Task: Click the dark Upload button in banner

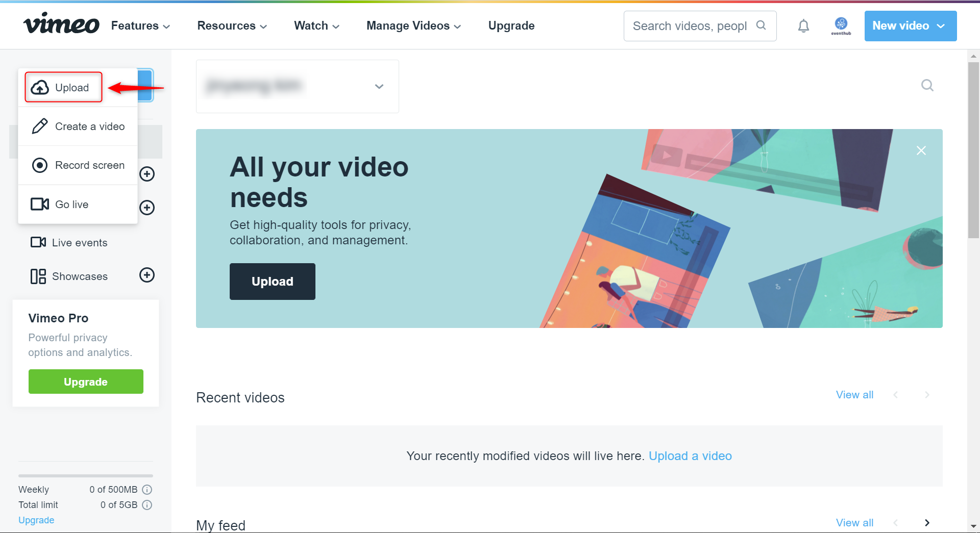Action: (273, 282)
